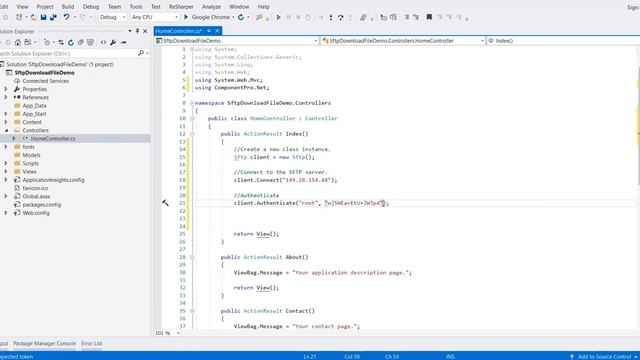Select Web.config in Solution Explorer
Screen dimensions: 640x360
point(36,213)
